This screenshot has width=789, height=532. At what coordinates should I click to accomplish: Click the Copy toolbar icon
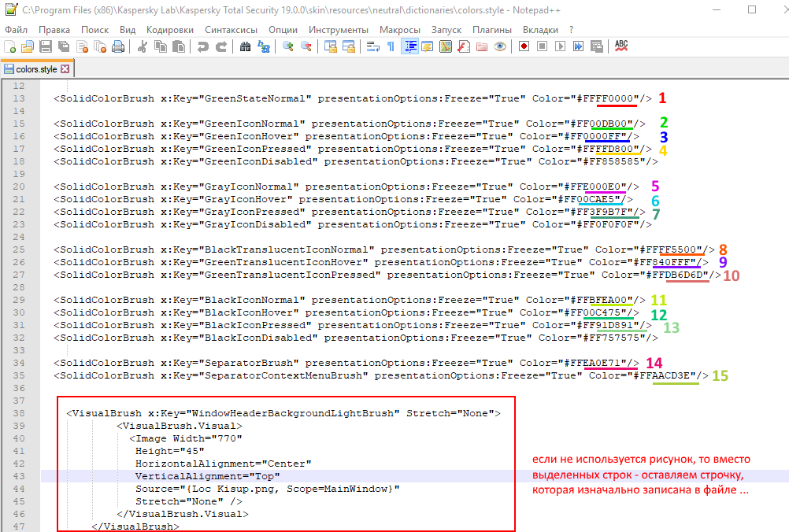[x=161, y=46]
